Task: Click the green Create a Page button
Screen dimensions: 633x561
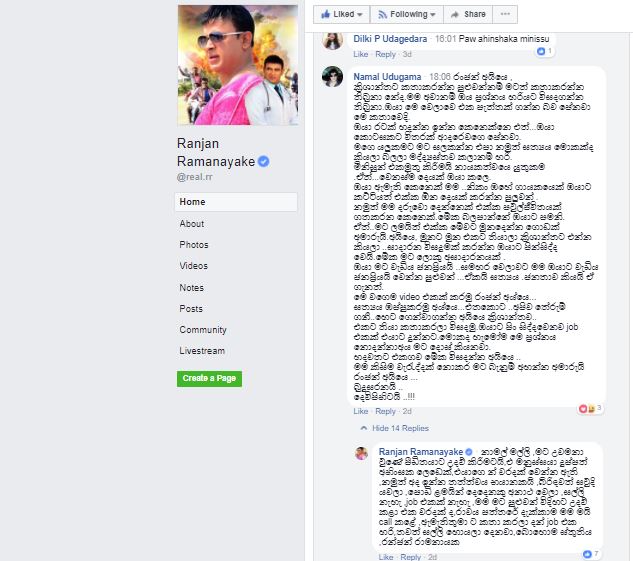Action: 209,379
